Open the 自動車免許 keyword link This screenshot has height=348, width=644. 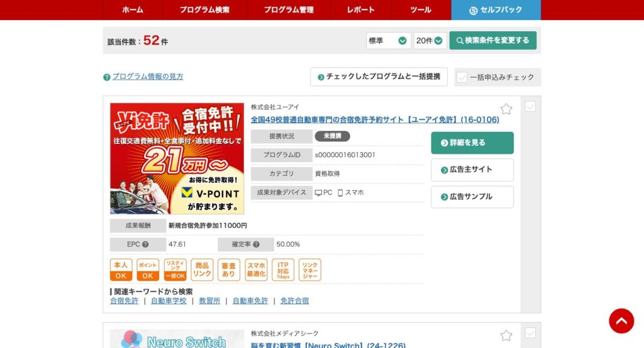pyautogui.click(x=250, y=301)
